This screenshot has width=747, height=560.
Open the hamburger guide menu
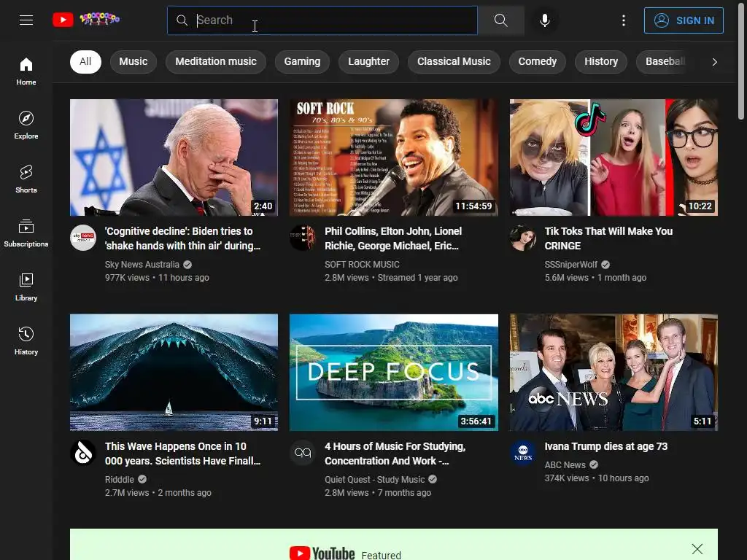coord(26,20)
